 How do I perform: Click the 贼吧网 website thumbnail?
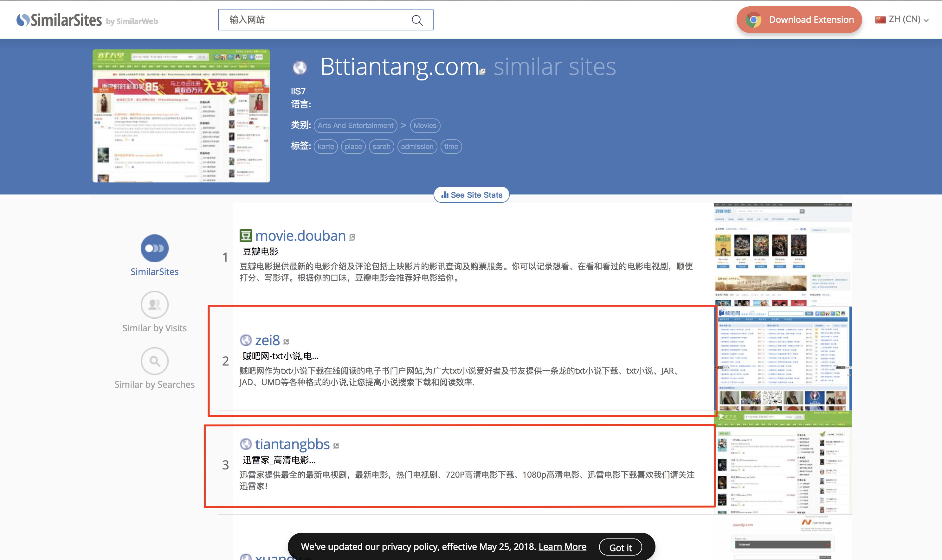pyautogui.click(x=782, y=360)
